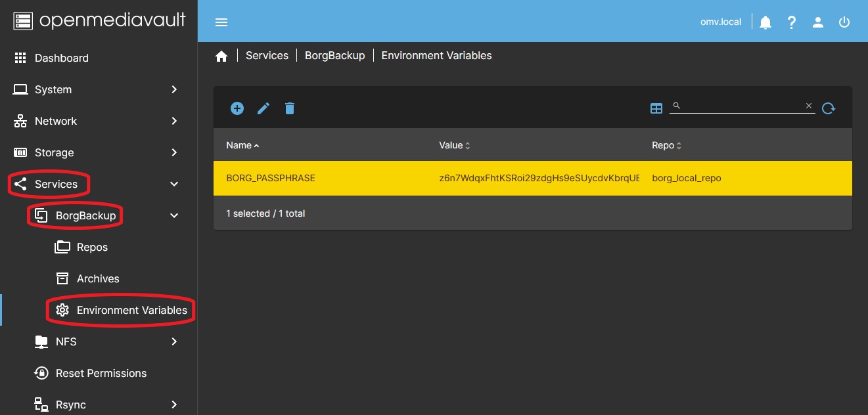Open the notifications bell
The image size is (868, 415).
[x=765, y=22]
